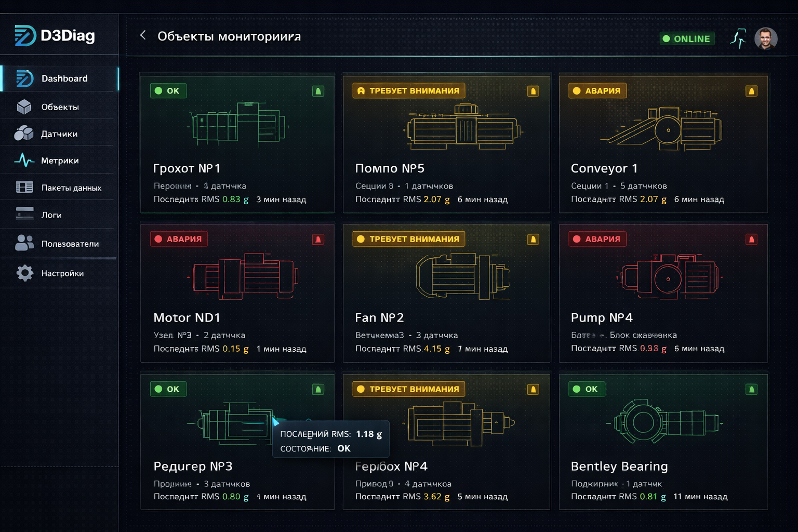Screen dimensions: 798x532
Task: Open the Датчики section
Action: click(58, 134)
